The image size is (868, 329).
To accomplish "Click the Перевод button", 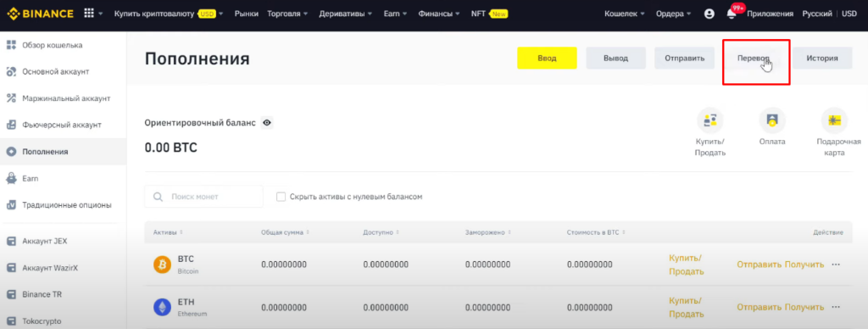I will point(754,58).
